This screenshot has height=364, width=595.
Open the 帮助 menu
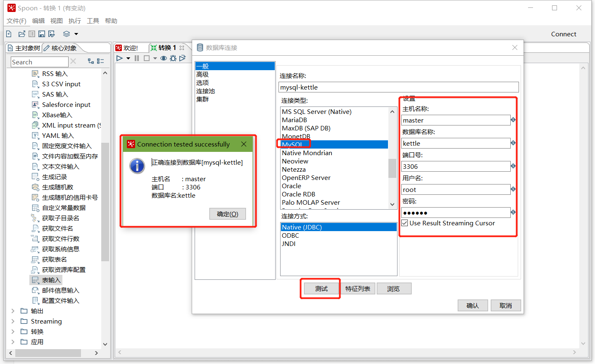coord(111,21)
